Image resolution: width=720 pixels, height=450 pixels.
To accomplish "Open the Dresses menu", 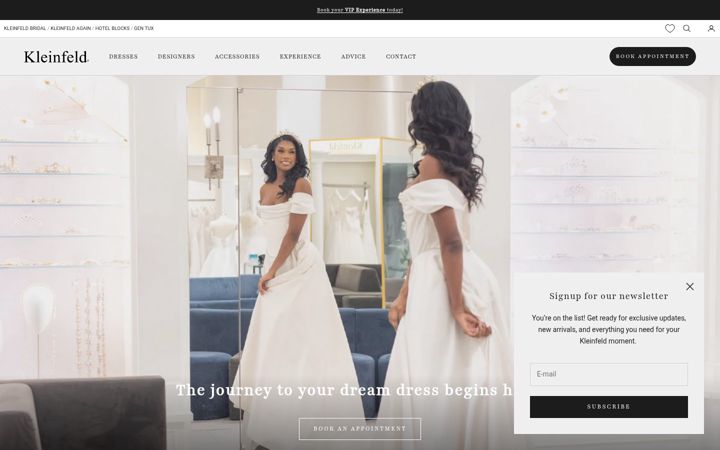I will tap(123, 56).
